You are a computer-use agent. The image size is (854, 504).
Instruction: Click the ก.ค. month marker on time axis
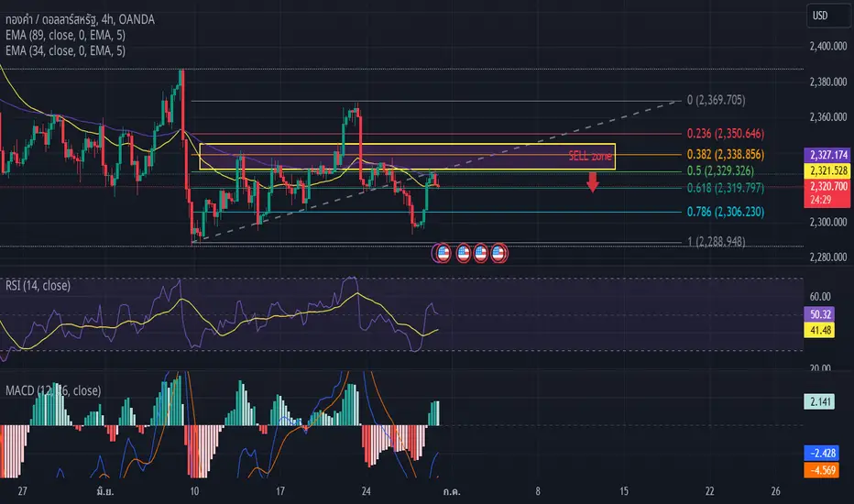452,491
